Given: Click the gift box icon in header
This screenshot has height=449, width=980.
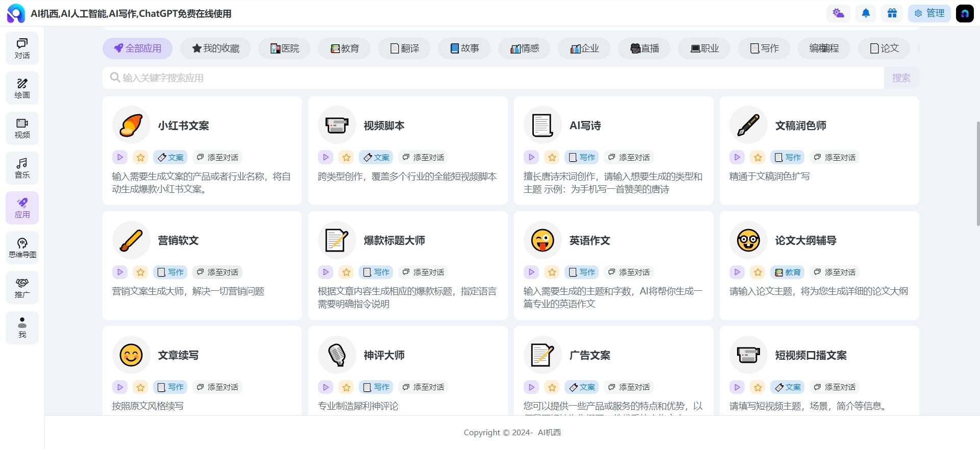Looking at the screenshot, I should point(892,13).
